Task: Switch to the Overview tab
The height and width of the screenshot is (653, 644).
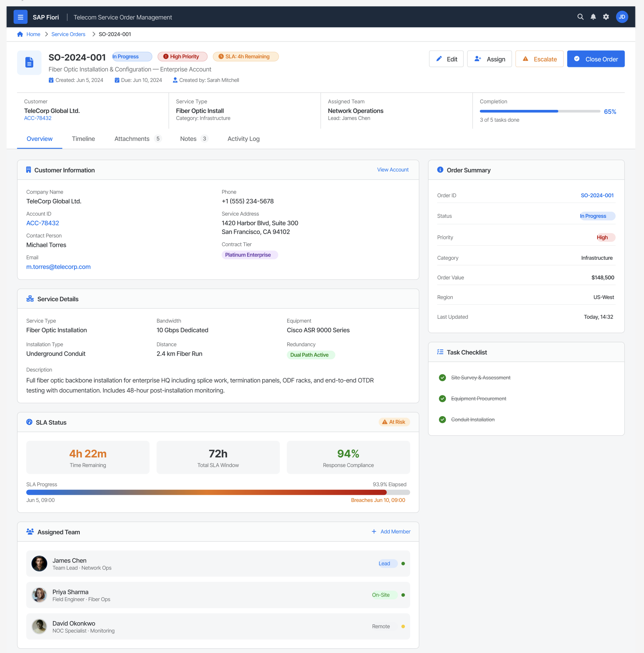Action: [40, 139]
